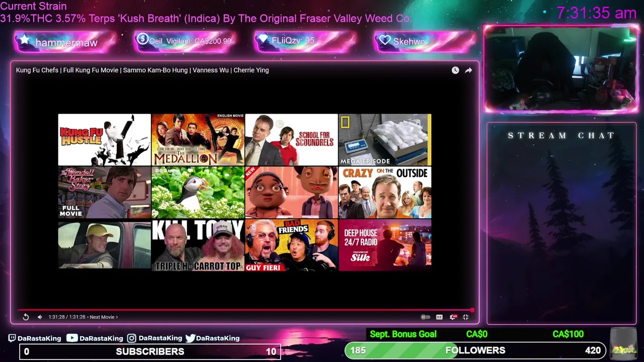Exit full screen with the collapse icon
The height and width of the screenshot is (362, 644).
click(465, 317)
